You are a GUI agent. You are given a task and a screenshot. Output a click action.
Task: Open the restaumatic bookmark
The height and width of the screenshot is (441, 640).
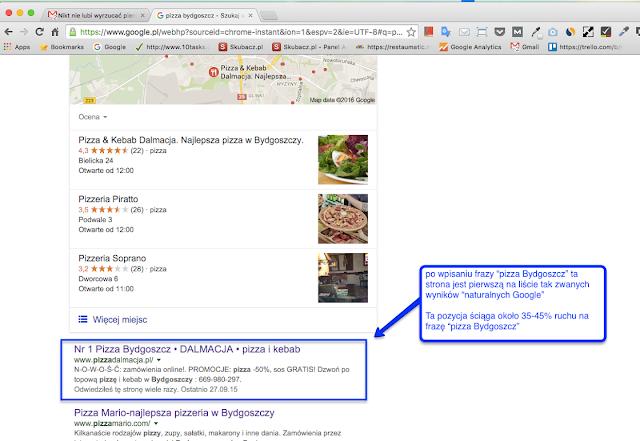pyautogui.click(x=393, y=47)
